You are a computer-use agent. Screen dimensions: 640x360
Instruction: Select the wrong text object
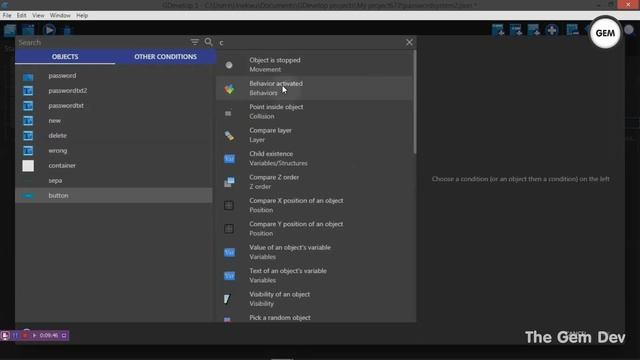click(114, 151)
